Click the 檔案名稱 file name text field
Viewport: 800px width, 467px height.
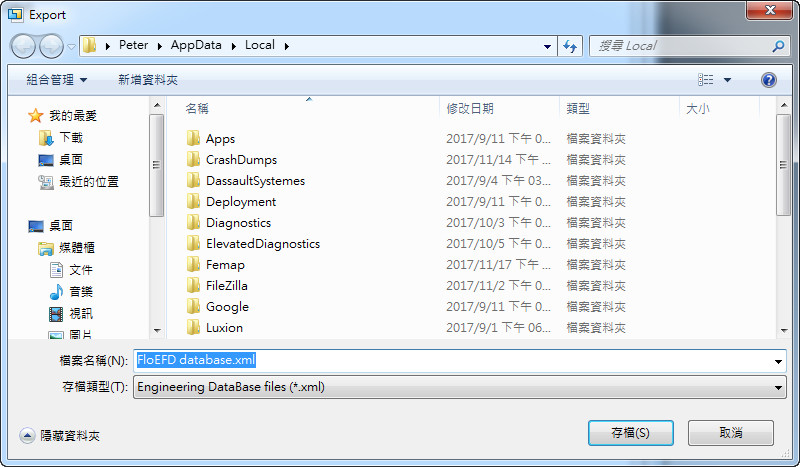click(x=450, y=360)
